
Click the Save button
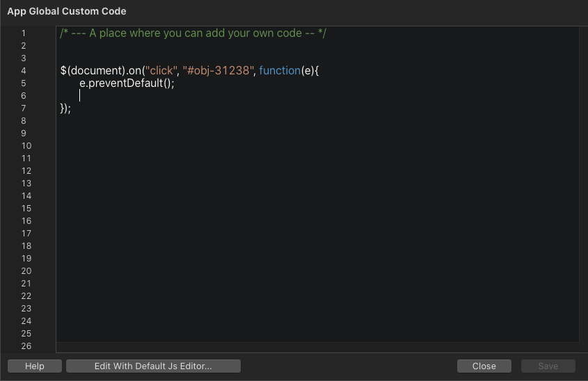pos(548,366)
